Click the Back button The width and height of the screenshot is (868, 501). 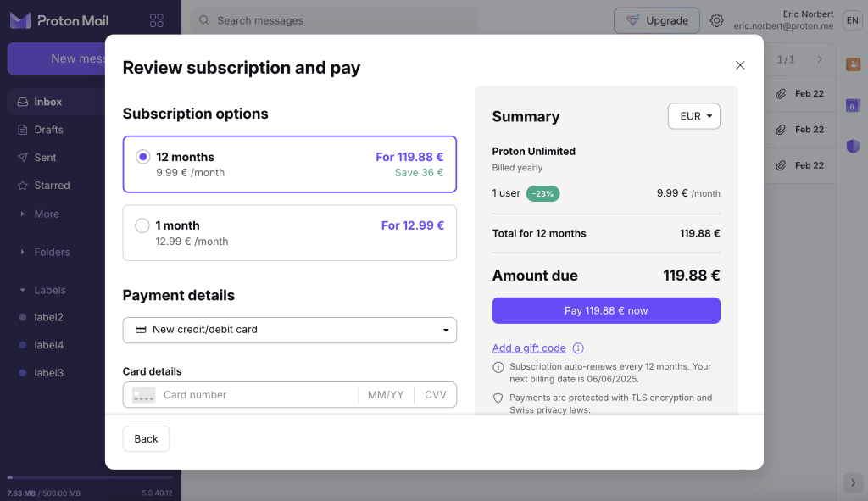tap(146, 438)
